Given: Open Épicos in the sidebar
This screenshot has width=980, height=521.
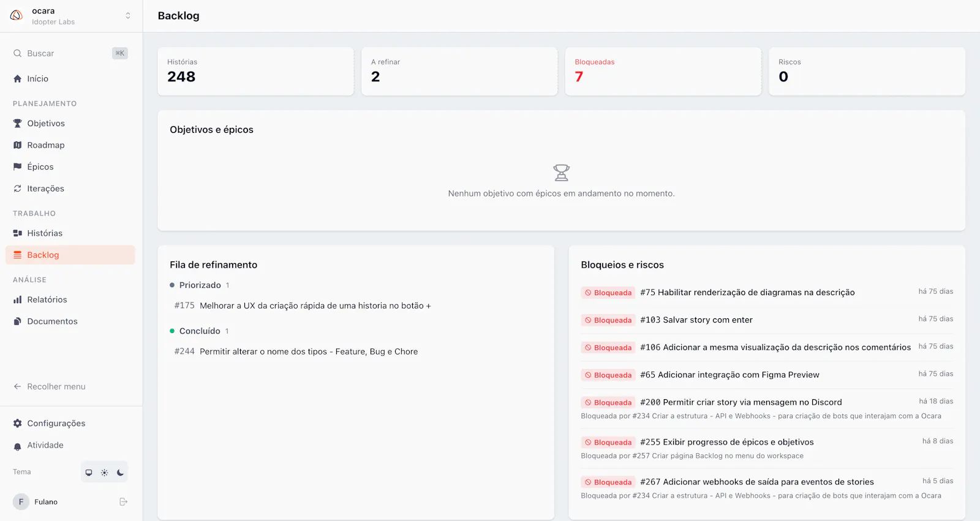Looking at the screenshot, I should pyautogui.click(x=70, y=167).
